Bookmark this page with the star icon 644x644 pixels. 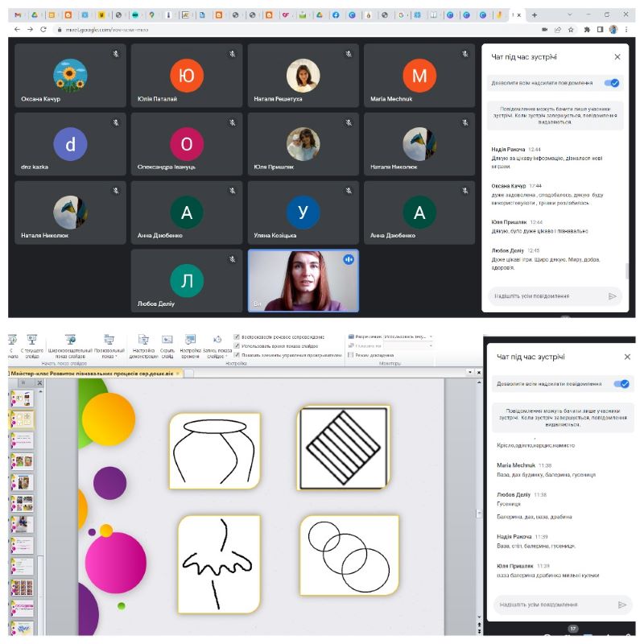click(571, 30)
